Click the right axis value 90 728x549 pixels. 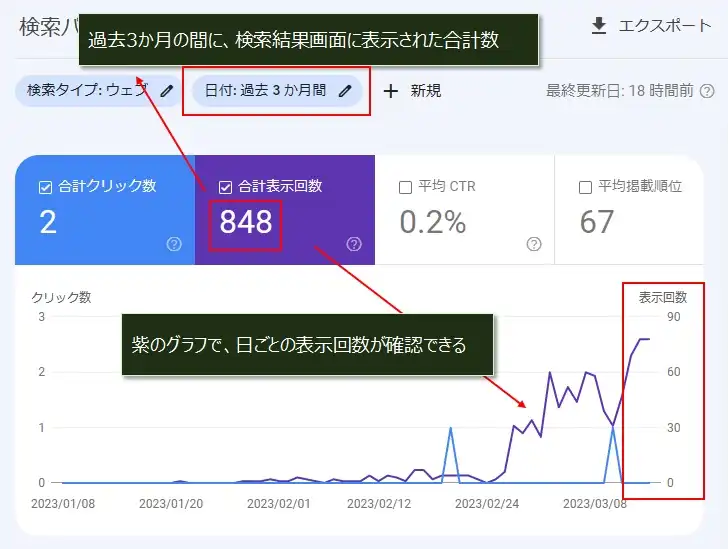click(674, 317)
